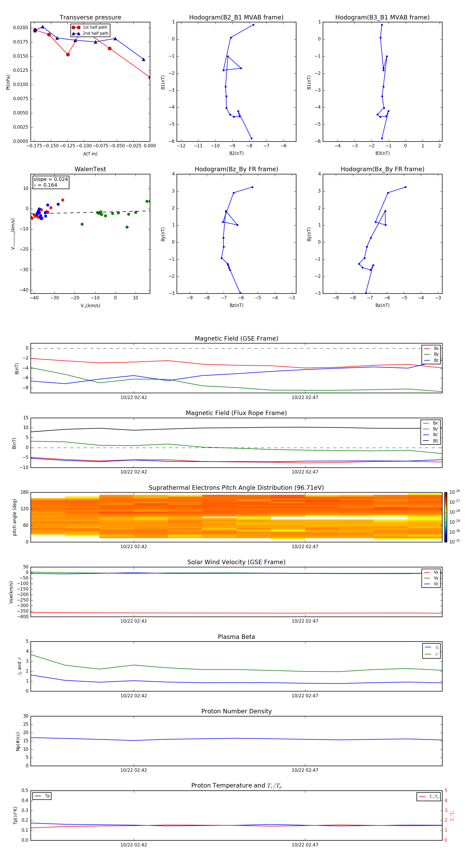Click the 'Pt(nPa)' y-axis label
The height and width of the screenshot is (868, 473).
tap(8, 82)
